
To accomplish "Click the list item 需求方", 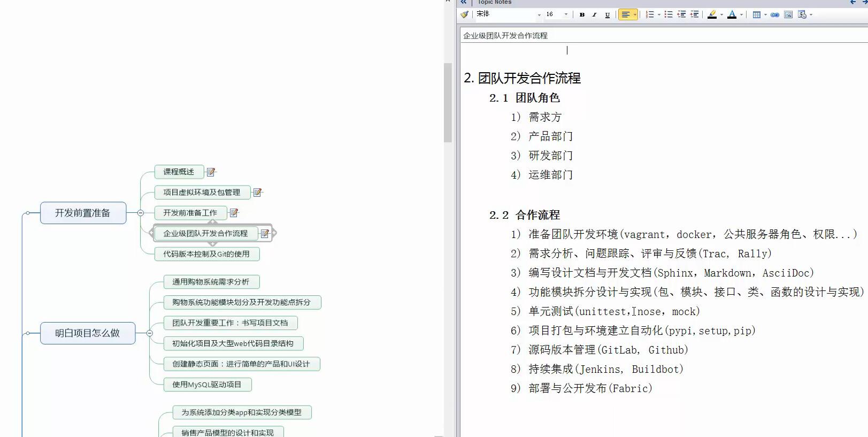I will [x=545, y=117].
